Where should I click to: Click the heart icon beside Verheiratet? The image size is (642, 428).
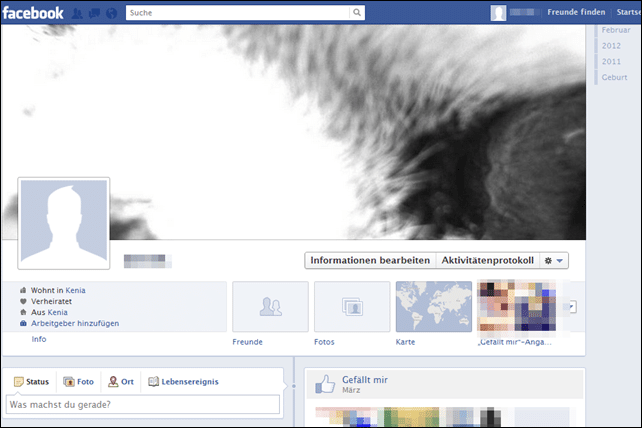pos(23,301)
